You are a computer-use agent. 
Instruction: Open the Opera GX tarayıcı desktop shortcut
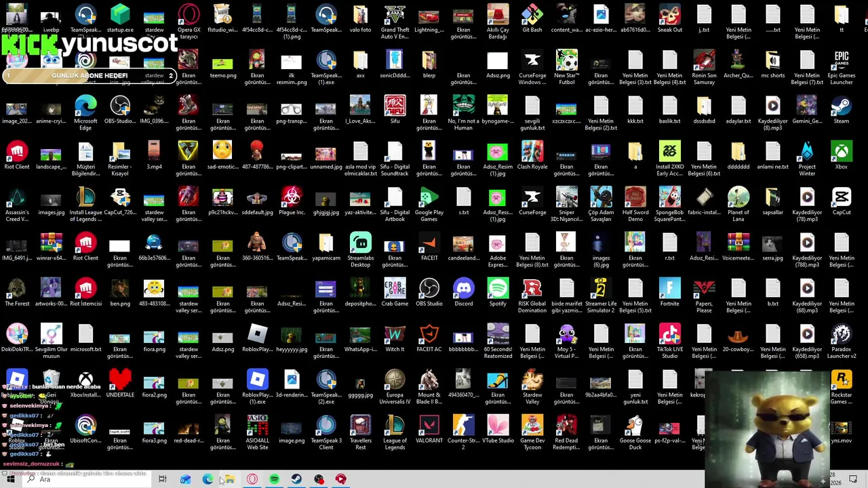click(189, 22)
